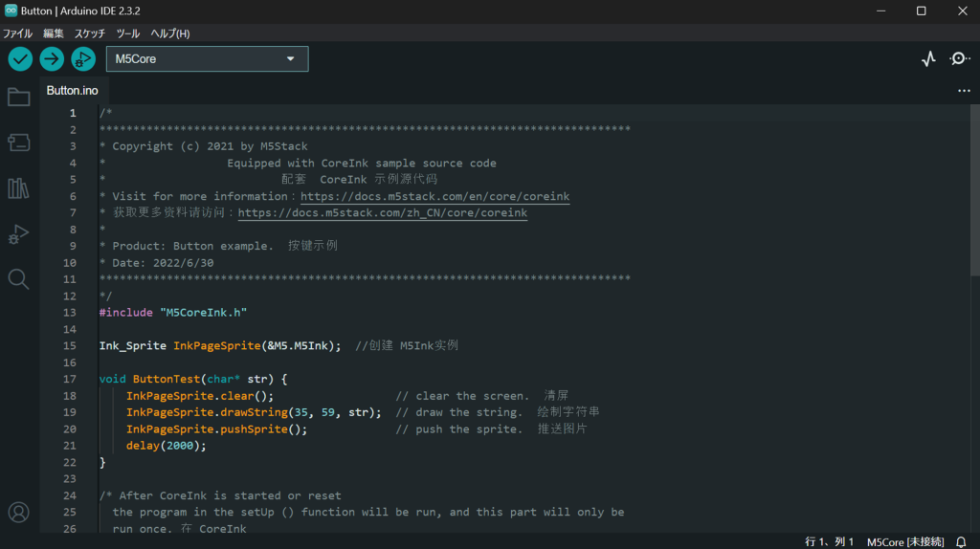Open the 編集 menu
This screenshot has width=980, height=549.
point(54,33)
